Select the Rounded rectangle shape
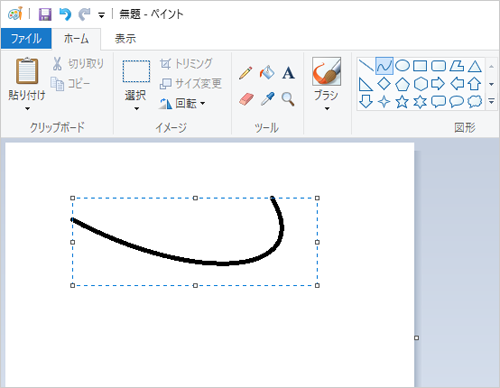500x388 pixels. (438, 66)
